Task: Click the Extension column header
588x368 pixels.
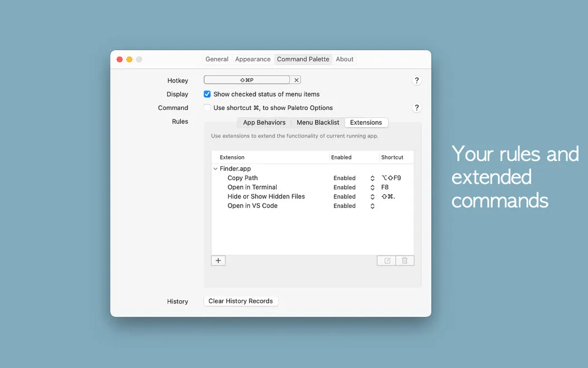Action: (271, 157)
